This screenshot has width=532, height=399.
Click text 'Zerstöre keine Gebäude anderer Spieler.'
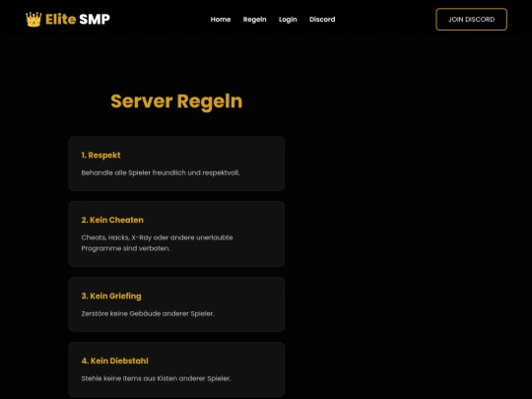pos(148,313)
